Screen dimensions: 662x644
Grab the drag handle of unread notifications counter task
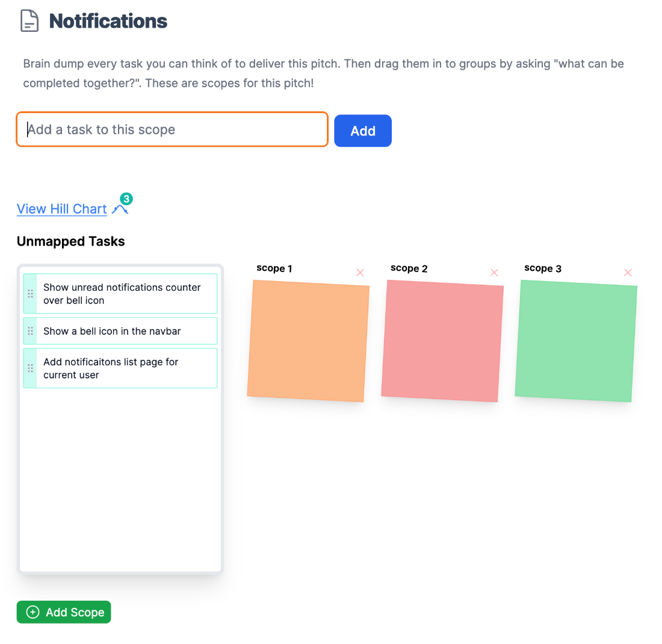coord(31,294)
